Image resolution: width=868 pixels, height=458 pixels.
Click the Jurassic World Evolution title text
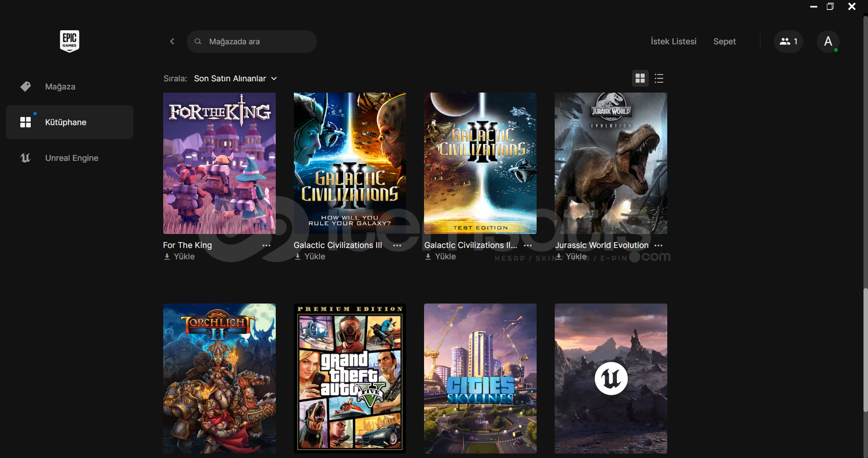(602, 245)
